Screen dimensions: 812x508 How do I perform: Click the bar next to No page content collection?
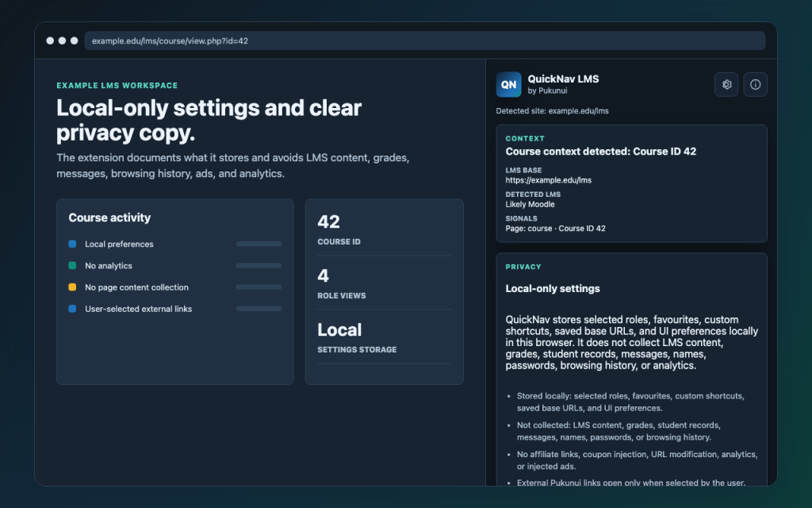(259, 287)
